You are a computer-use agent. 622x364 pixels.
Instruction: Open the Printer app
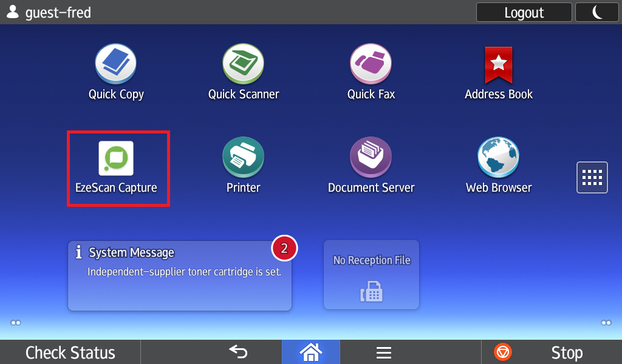click(x=243, y=159)
